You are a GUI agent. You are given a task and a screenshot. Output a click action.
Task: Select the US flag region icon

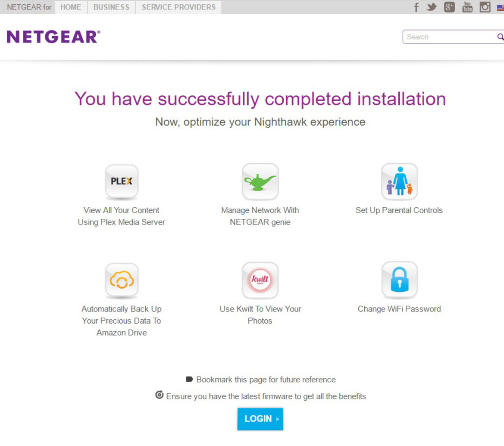click(501, 7)
